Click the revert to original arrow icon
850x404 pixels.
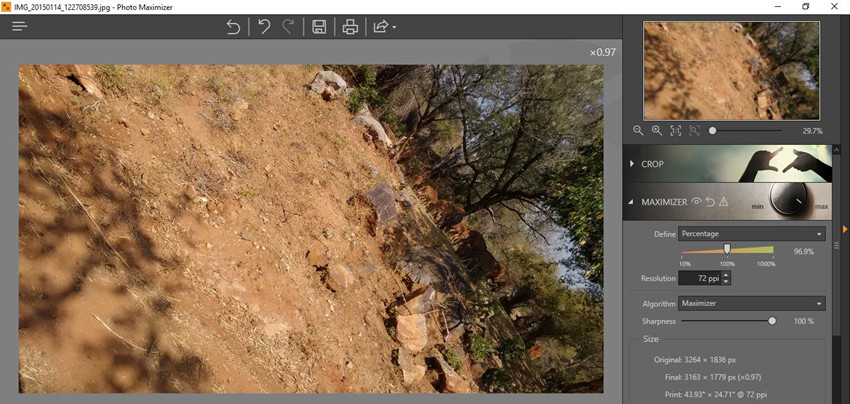click(233, 27)
